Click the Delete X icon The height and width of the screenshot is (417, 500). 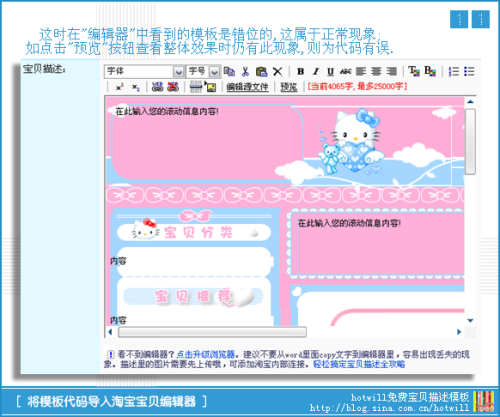point(277,71)
